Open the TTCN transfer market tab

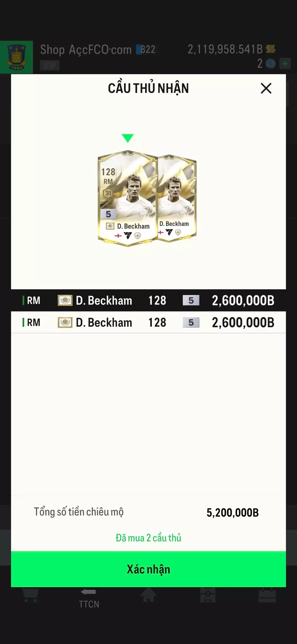point(89,598)
